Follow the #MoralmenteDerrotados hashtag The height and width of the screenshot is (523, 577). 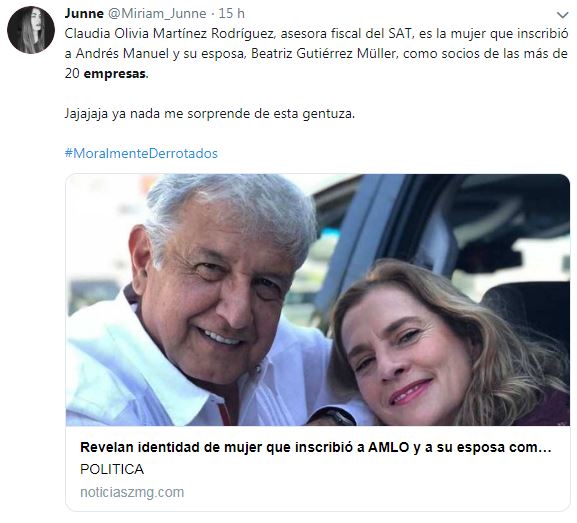(141, 153)
